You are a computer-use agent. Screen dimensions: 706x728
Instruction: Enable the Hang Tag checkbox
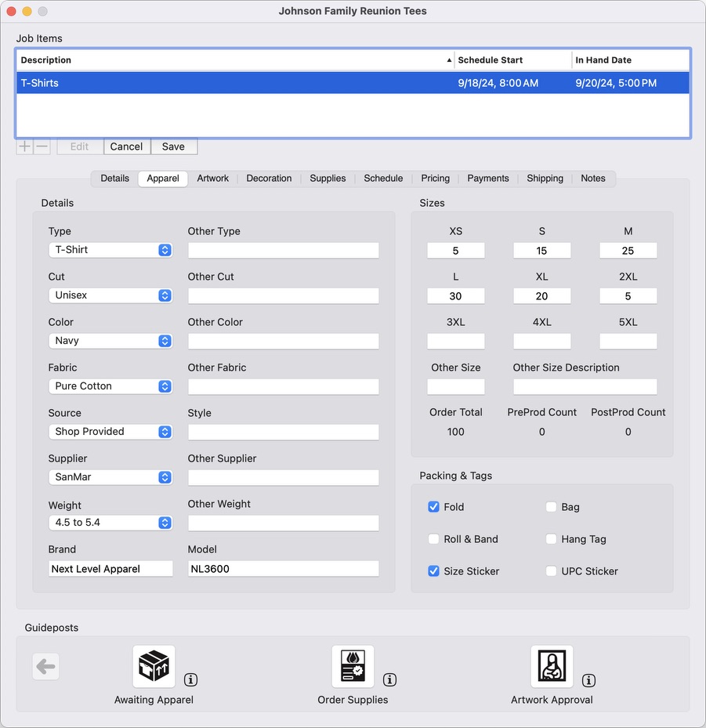pos(551,539)
